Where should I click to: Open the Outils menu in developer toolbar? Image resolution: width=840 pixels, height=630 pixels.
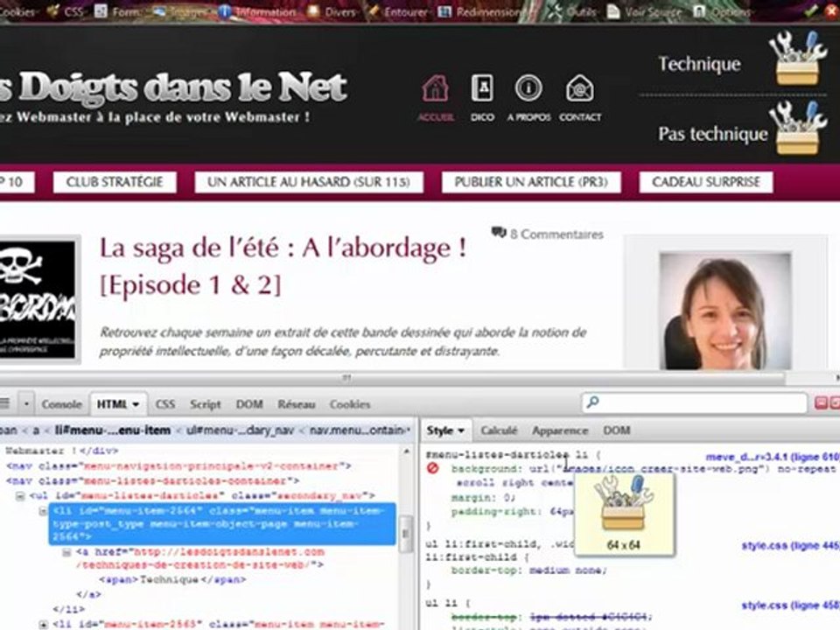[x=571, y=10]
